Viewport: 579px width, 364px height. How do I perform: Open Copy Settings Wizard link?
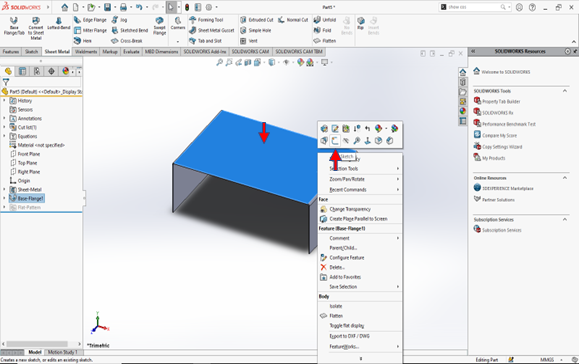(502, 147)
